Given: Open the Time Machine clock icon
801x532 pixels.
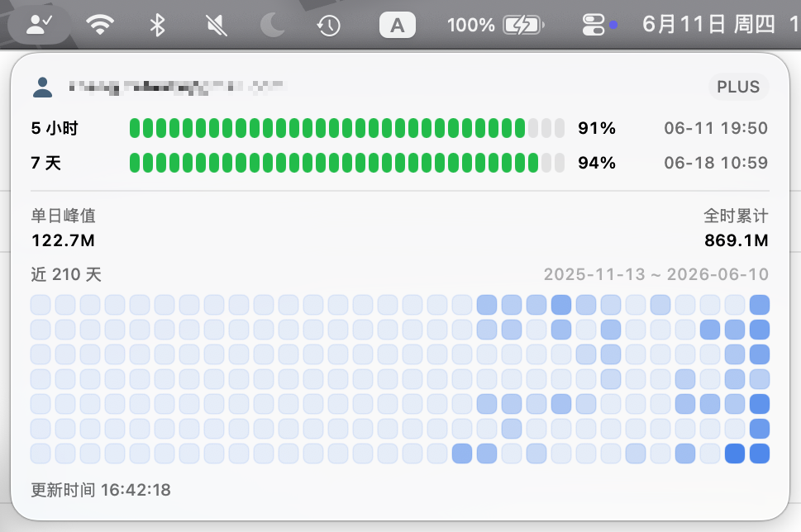Looking at the screenshot, I should click(x=328, y=25).
